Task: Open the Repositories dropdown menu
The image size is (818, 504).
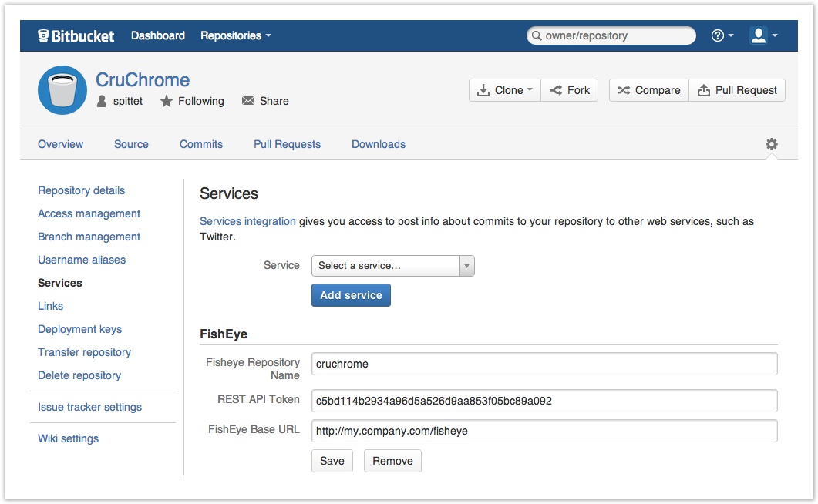Action: click(x=235, y=35)
